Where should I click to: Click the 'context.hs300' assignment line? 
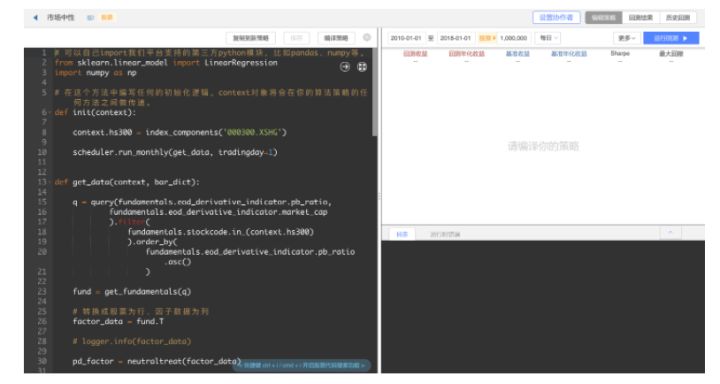point(180,132)
